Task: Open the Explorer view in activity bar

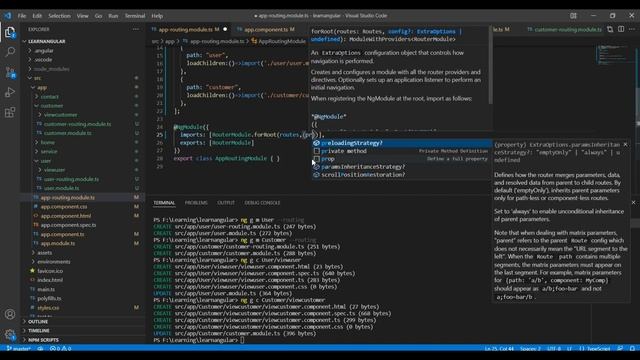Action: (10, 32)
